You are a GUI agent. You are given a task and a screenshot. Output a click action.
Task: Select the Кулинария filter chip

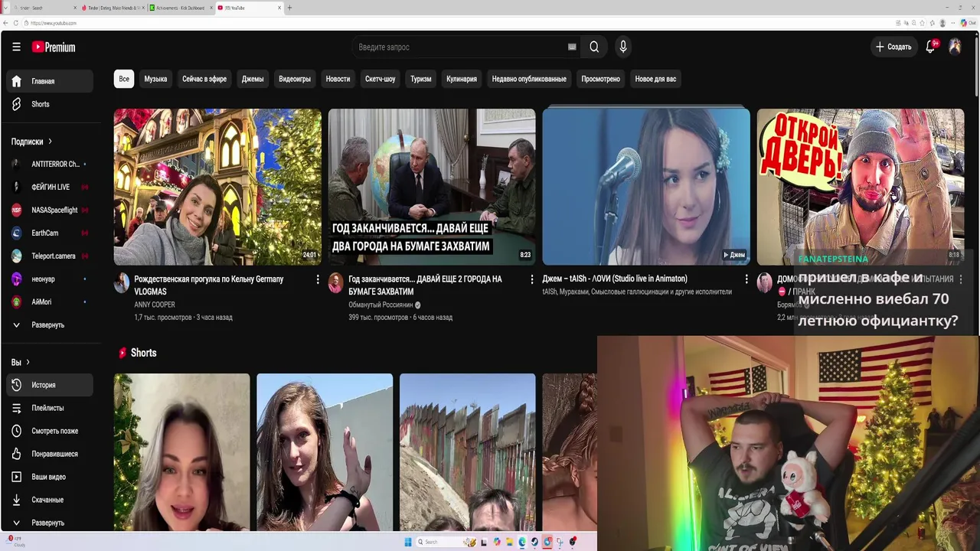click(462, 79)
